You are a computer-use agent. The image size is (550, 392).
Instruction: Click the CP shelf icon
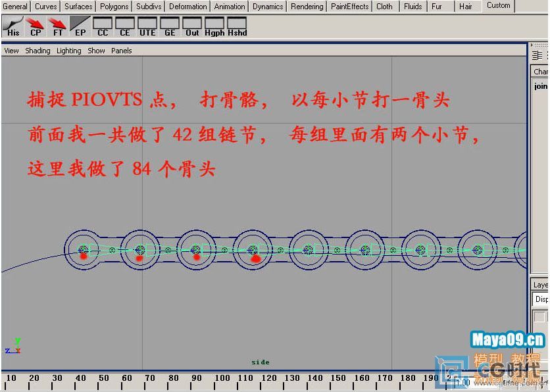pos(36,26)
